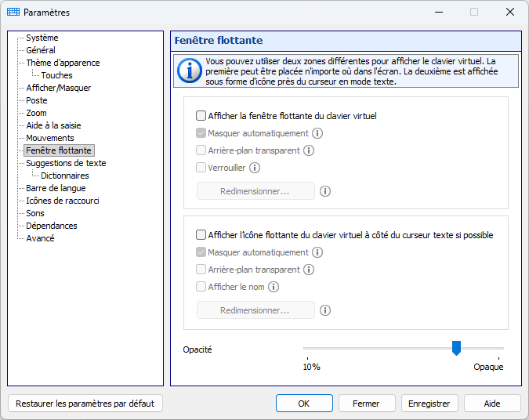Enable Afficher la fenêtre flottante du clavier virtuel
This screenshot has width=529, height=420.
(201, 116)
